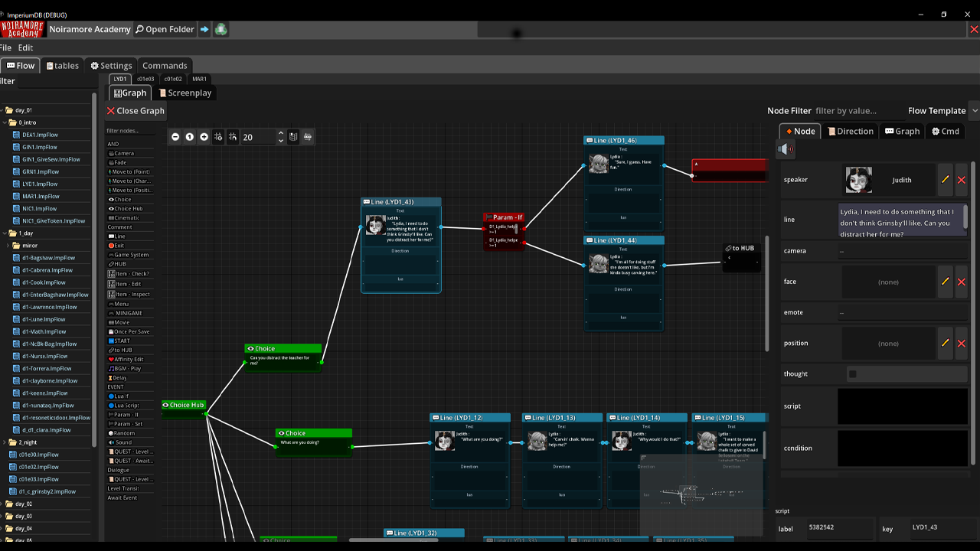
Task: Click the Open Folder button
Action: click(165, 29)
